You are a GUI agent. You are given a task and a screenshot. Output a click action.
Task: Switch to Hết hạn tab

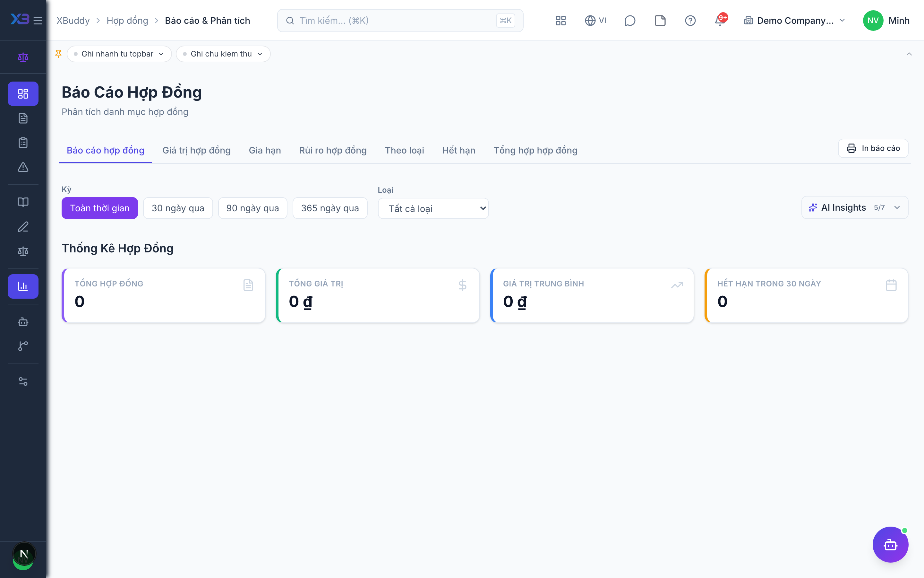(x=458, y=150)
